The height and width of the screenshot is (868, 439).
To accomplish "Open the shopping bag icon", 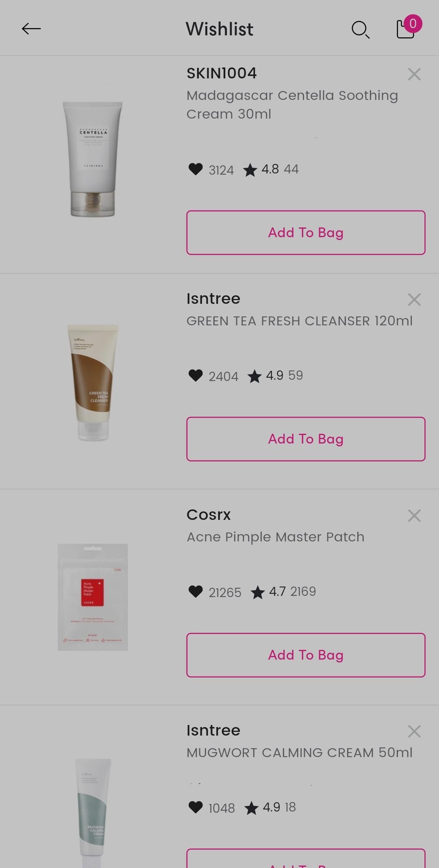I will (x=406, y=28).
